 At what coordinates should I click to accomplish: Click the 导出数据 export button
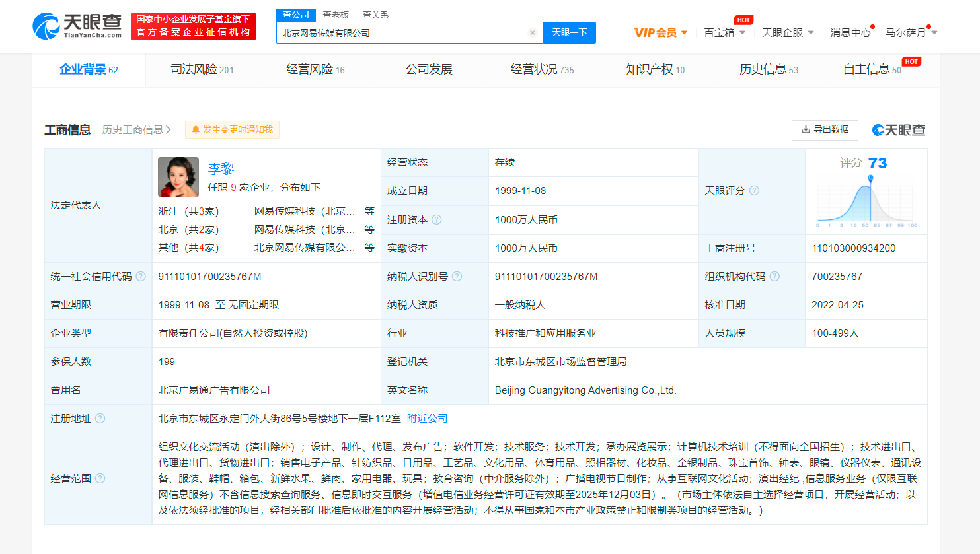tap(825, 130)
